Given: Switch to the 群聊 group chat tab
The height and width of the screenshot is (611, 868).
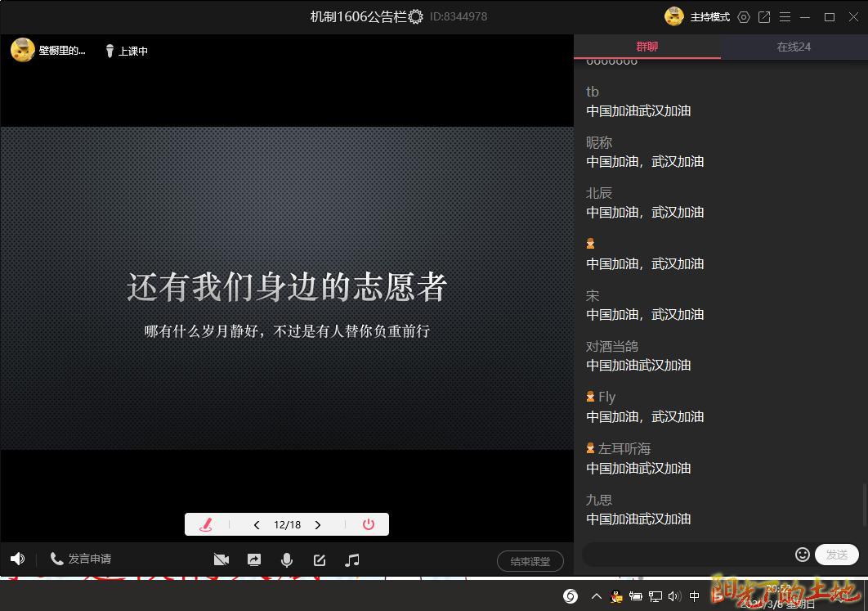Looking at the screenshot, I should pos(647,47).
